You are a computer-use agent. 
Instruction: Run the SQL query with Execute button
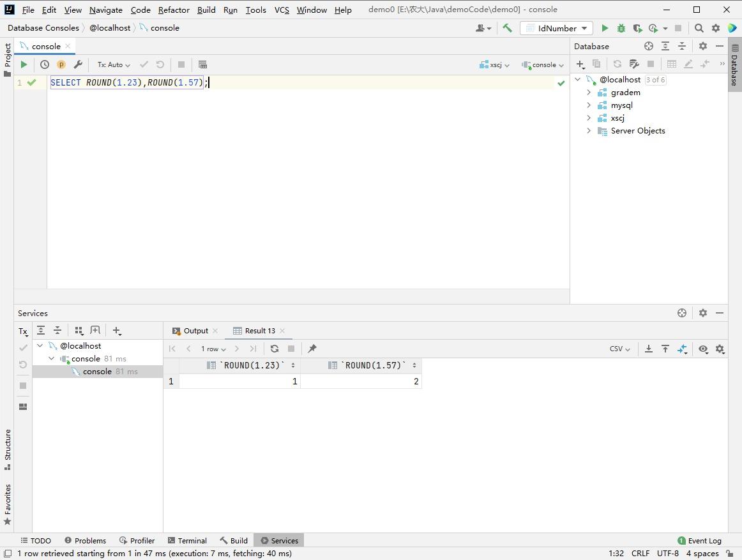tap(24, 64)
